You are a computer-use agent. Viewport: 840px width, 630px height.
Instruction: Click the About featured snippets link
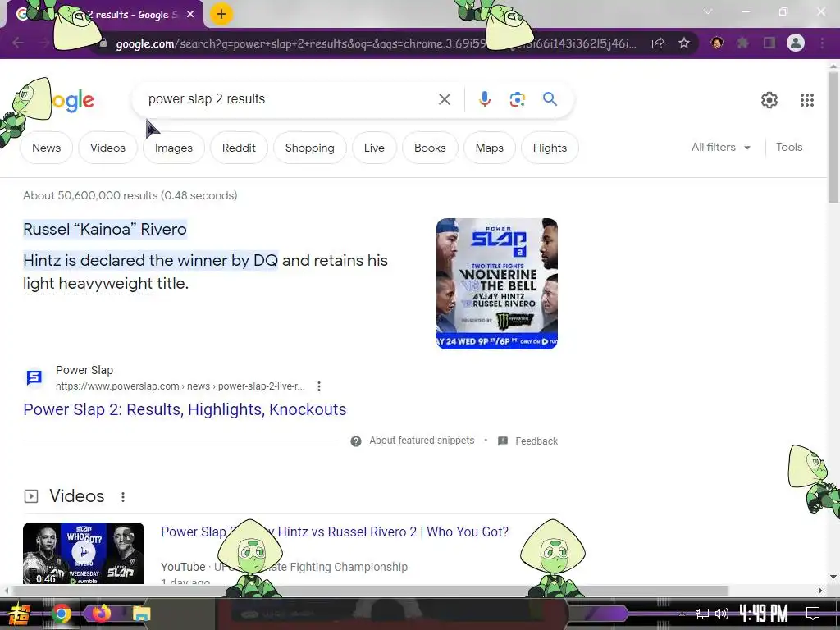point(422,441)
